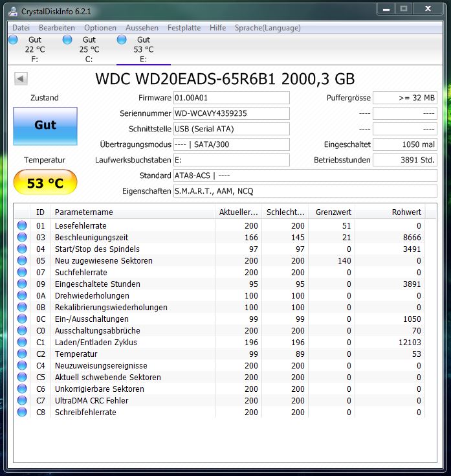Viewport: 451px width, 476px height.
Task: Open the Aussehen menu
Action: point(142,28)
